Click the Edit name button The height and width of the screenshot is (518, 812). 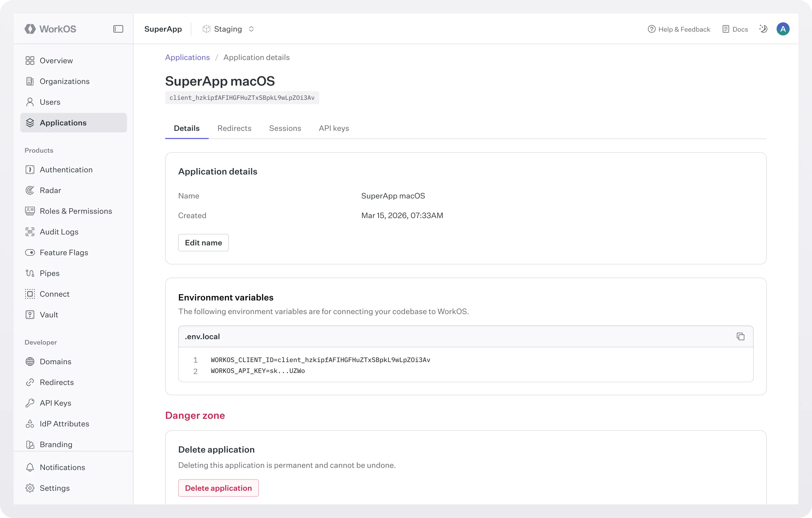[x=203, y=242]
